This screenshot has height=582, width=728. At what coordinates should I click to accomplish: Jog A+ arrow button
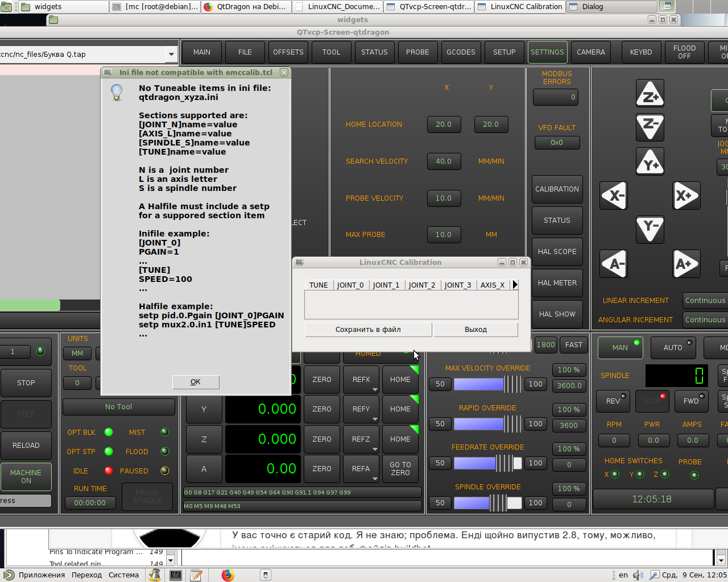pyautogui.click(x=686, y=264)
